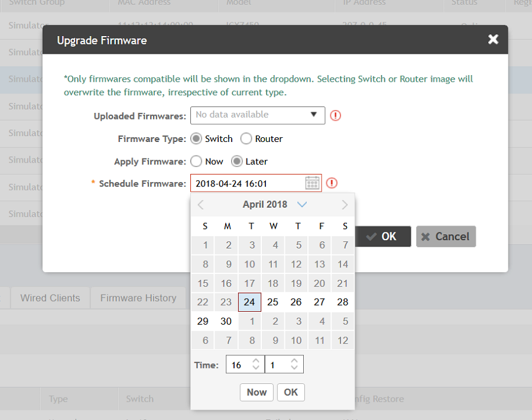532x420 pixels.
Task: Adjust the hour stepper arrows
Action: pos(255,365)
